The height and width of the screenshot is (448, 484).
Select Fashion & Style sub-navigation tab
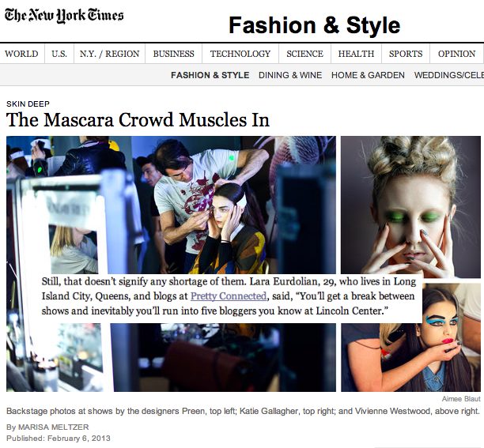point(210,75)
